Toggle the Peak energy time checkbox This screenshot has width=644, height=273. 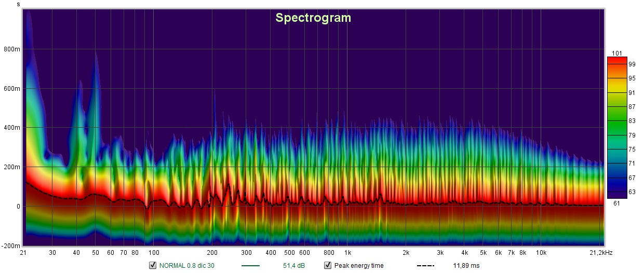[328, 265]
